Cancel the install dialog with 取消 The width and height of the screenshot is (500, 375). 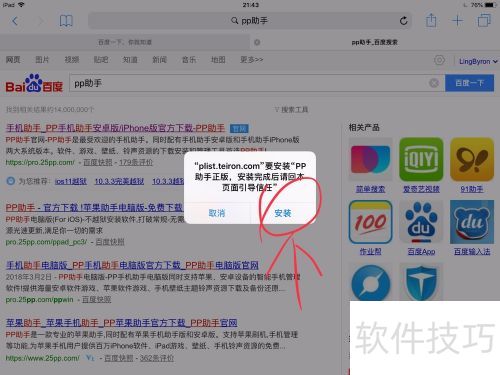coord(217,213)
